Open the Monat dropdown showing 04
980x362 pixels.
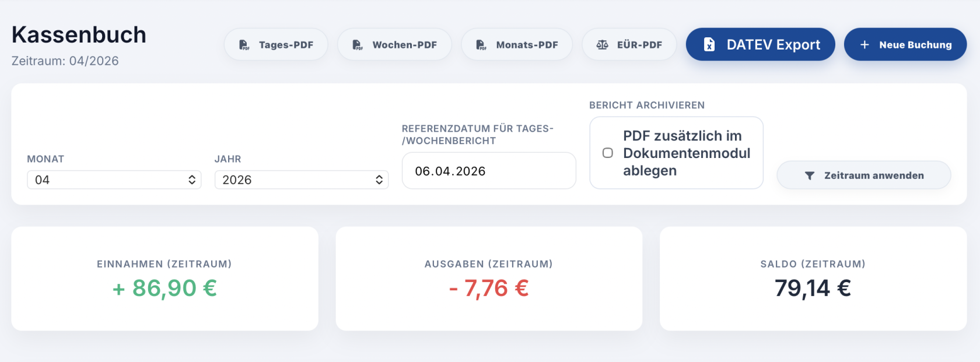coord(114,180)
